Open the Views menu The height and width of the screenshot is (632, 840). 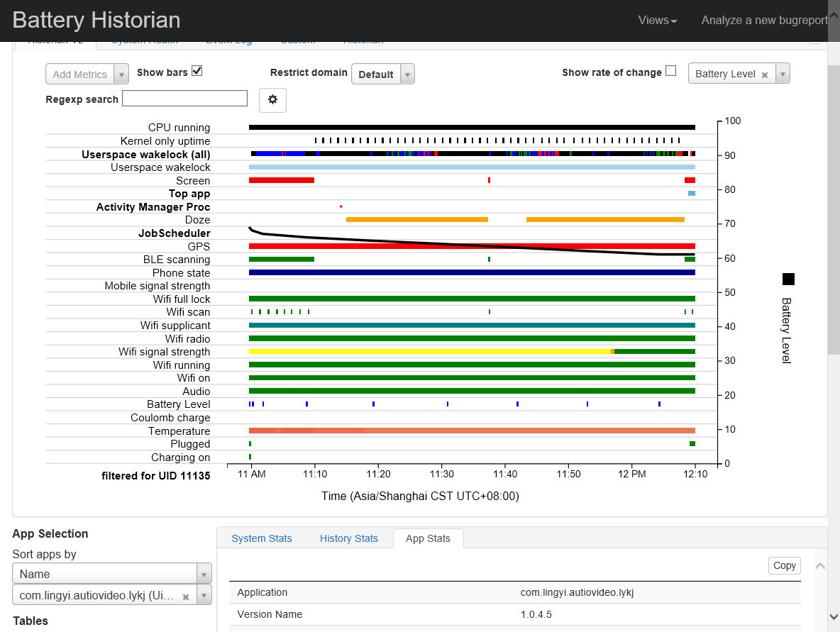[x=658, y=21]
